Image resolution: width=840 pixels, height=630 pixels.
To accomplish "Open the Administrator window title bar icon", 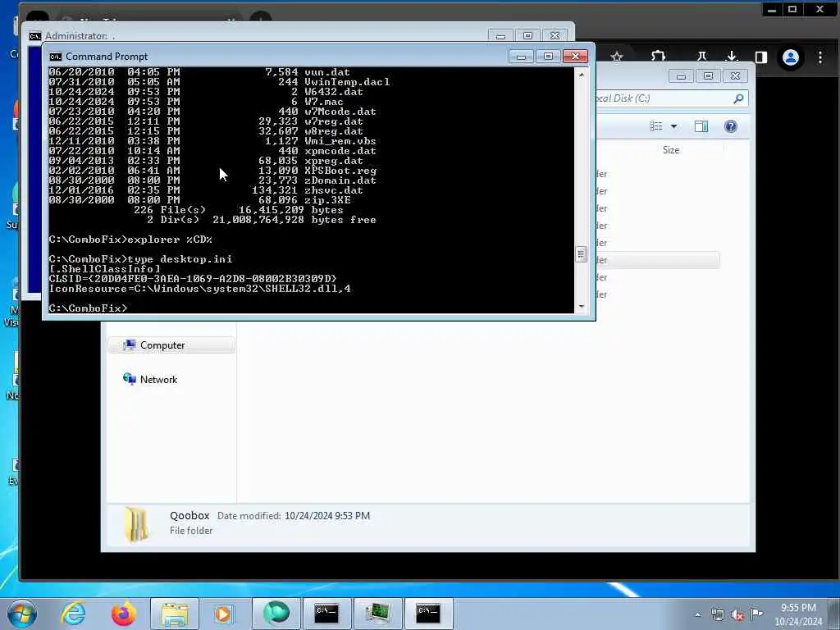I will click(34, 36).
